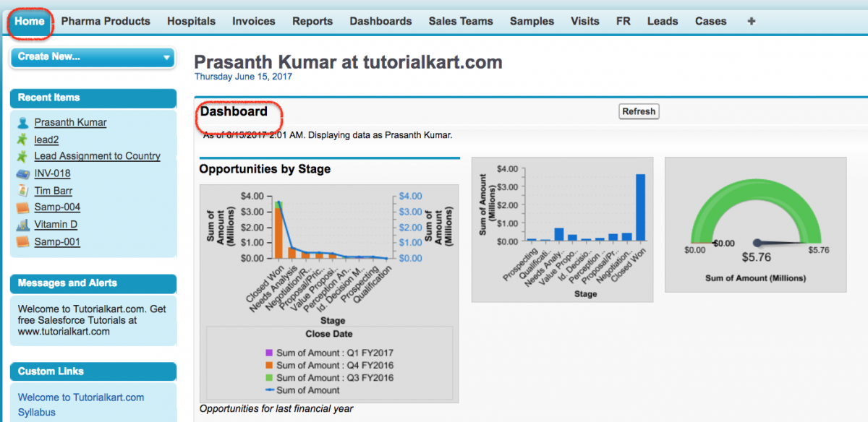
Task: Click the blue bar chart by Stage
Action: (562, 229)
